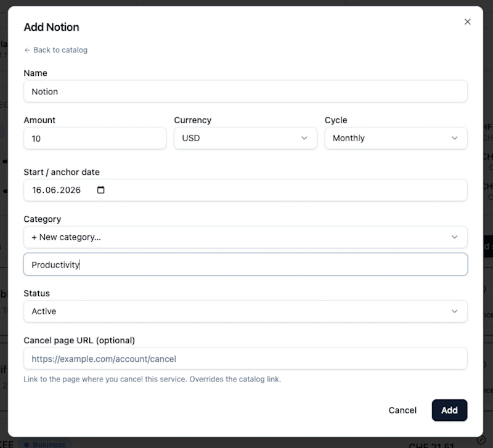Close the Add Notion dialog
The image size is (493, 448).
click(x=467, y=22)
